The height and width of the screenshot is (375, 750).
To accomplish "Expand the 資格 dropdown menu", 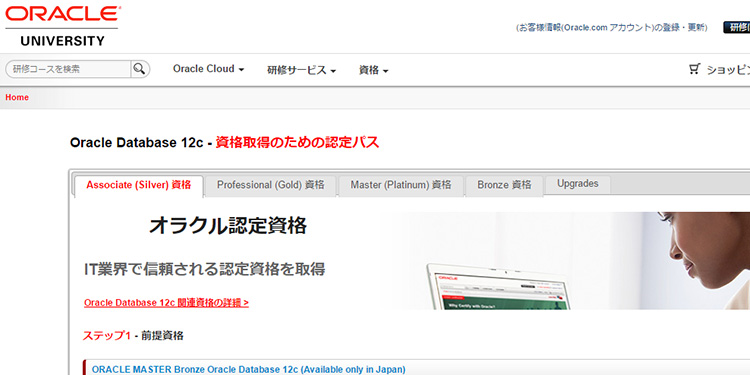I will click(374, 70).
